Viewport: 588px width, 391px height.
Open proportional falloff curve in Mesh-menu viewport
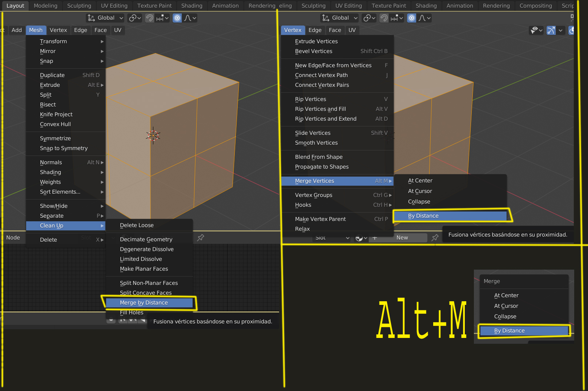pyautogui.click(x=190, y=18)
